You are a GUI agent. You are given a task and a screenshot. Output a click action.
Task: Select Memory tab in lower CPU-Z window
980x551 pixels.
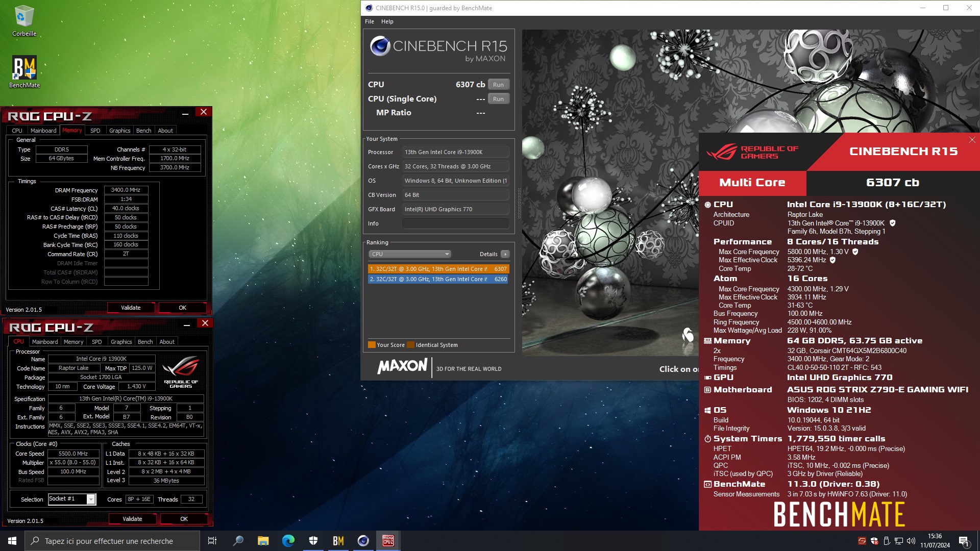click(x=73, y=342)
